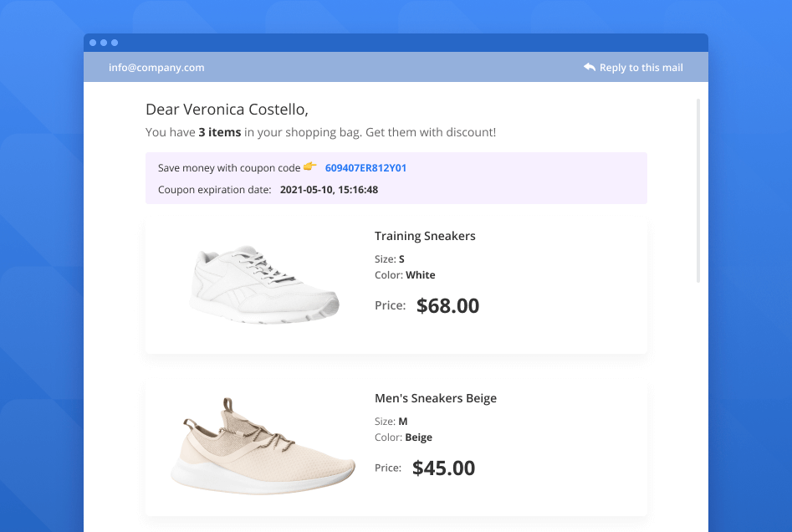Click the middle dot in the window title bar

coord(104,43)
